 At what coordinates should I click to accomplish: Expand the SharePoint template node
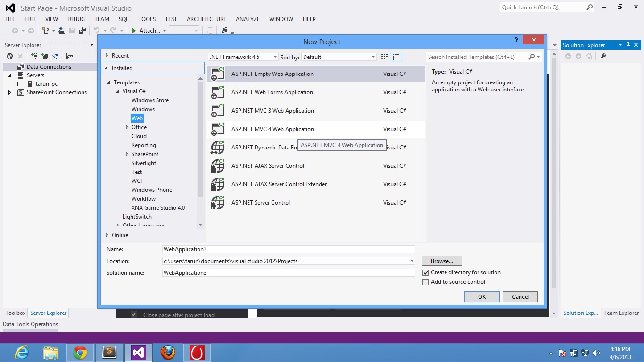point(127,154)
